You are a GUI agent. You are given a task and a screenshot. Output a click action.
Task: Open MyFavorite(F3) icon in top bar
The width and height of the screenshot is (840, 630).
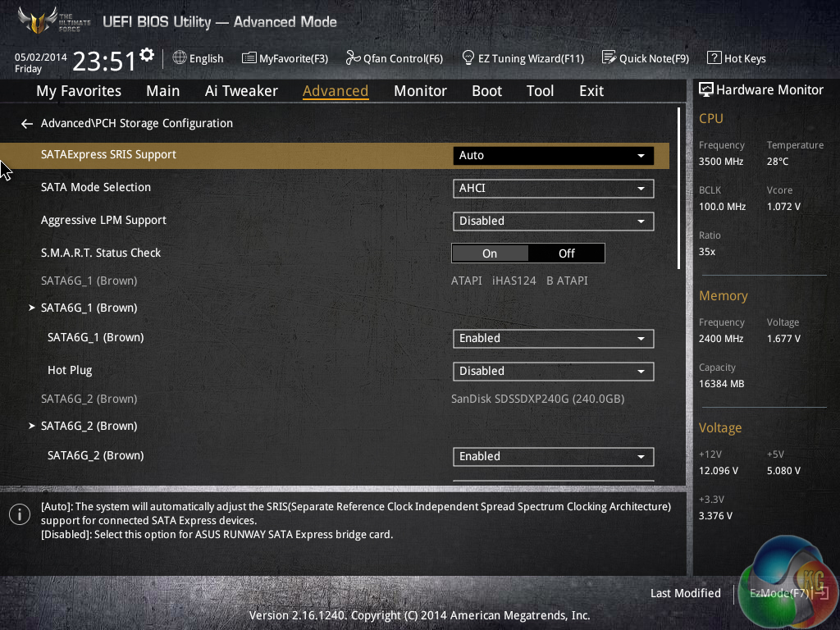249,58
